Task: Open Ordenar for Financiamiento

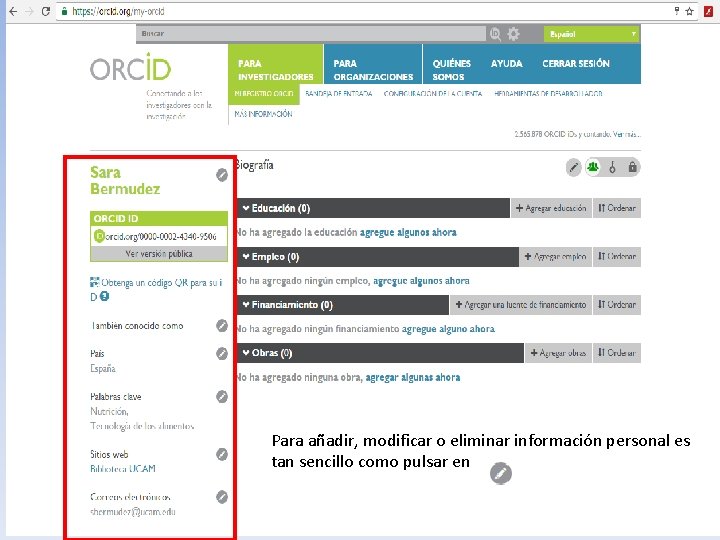Action: point(617,305)
